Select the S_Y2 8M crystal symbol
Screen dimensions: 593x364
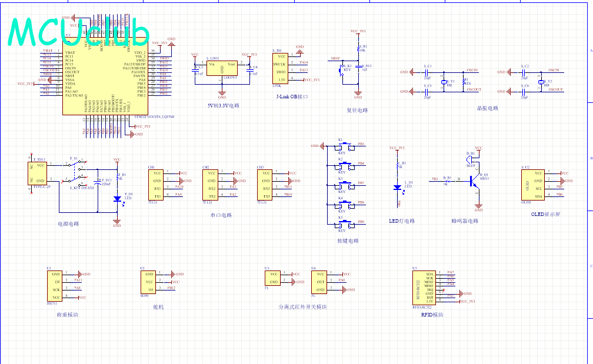pyautogui.click(x=541, y=82)
